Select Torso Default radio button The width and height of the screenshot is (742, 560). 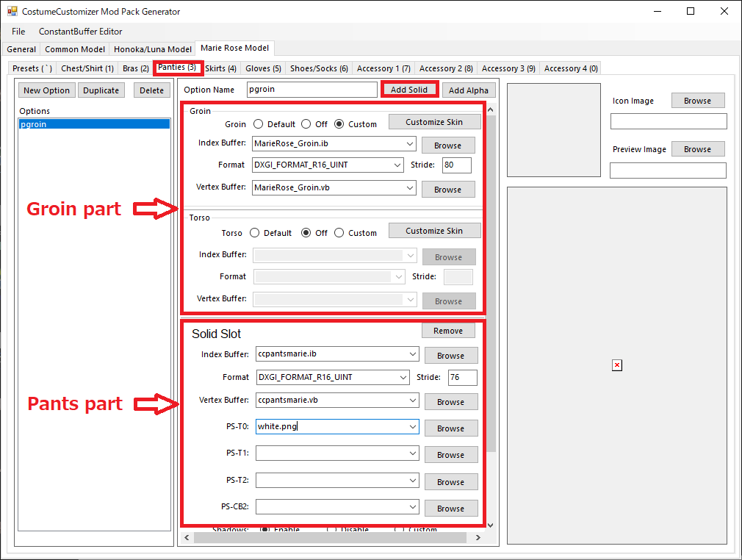(255, 233)
